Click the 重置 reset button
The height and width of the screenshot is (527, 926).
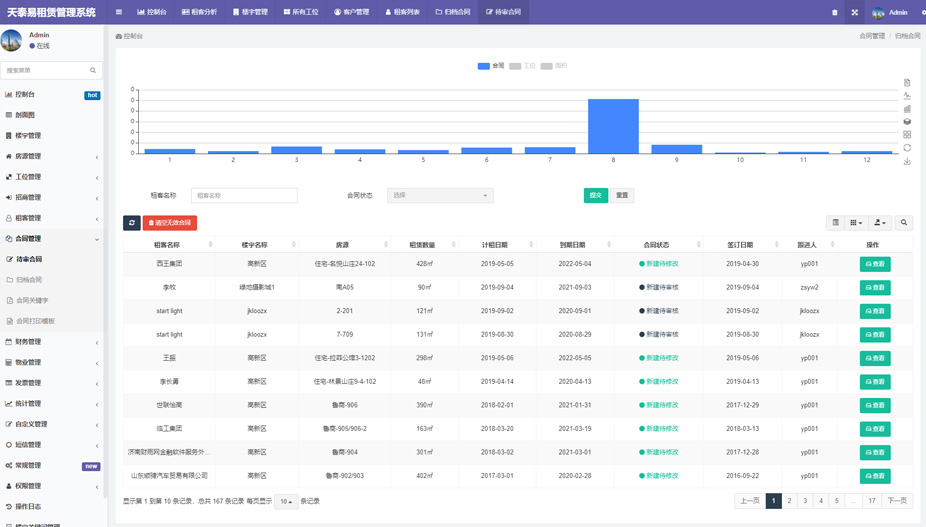(622, 196)
